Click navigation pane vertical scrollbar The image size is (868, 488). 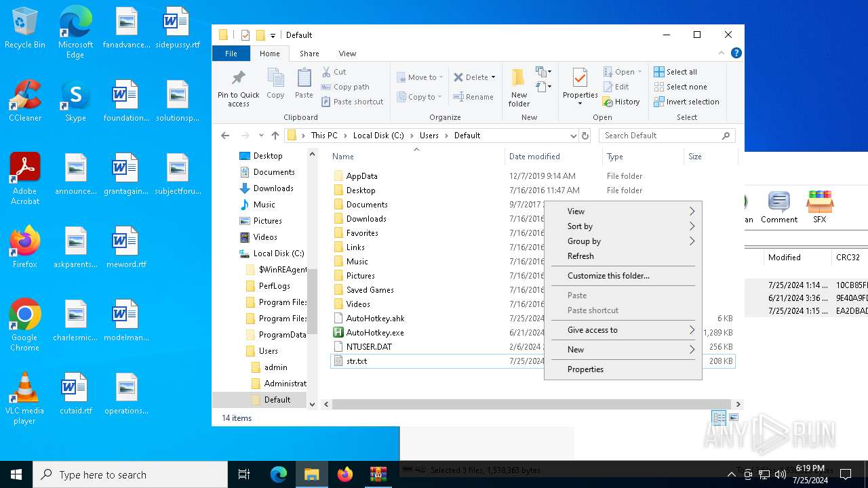(312, 302)
